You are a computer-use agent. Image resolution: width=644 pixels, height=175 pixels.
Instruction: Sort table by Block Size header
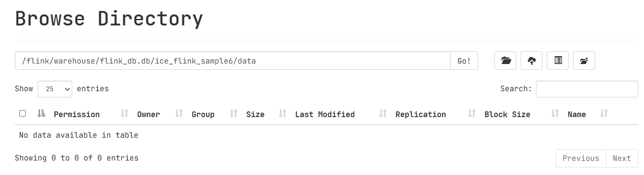pos(507,114)
